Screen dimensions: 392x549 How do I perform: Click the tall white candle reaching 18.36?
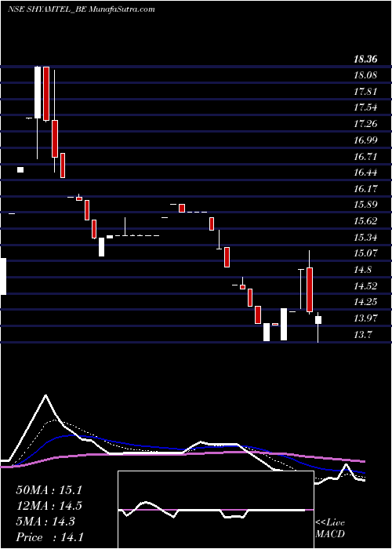tap(38, 92)
